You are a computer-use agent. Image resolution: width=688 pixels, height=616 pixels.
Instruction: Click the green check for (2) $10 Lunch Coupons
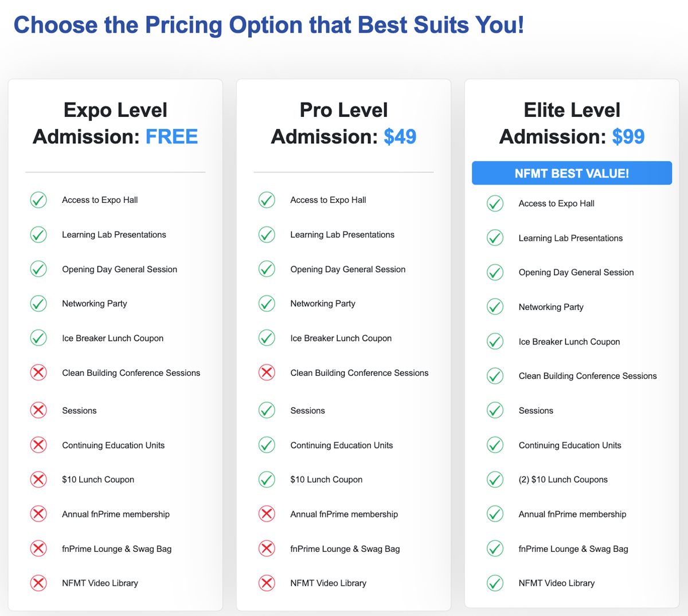click(495, 479)
